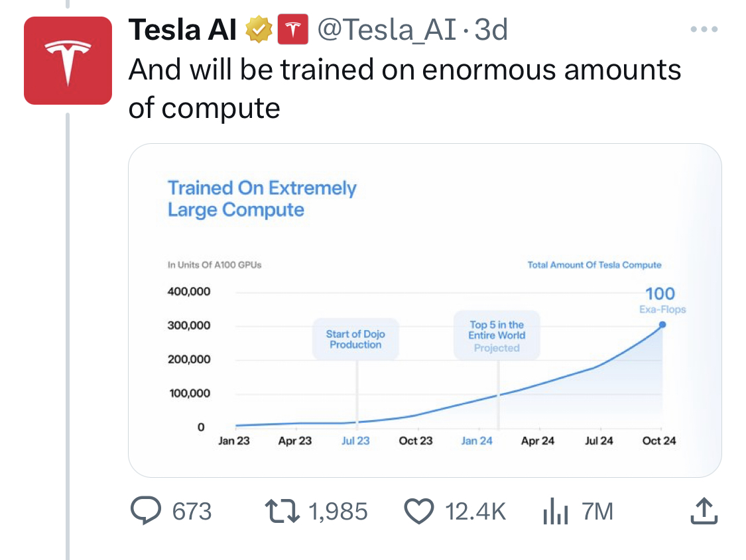
Task: Open the reply comment icon
Action: (146, 510)
